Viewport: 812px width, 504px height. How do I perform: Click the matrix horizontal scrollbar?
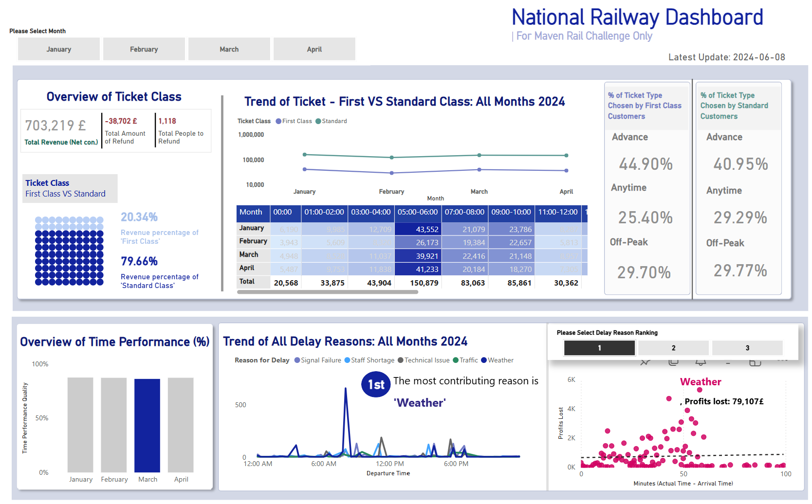327,292
